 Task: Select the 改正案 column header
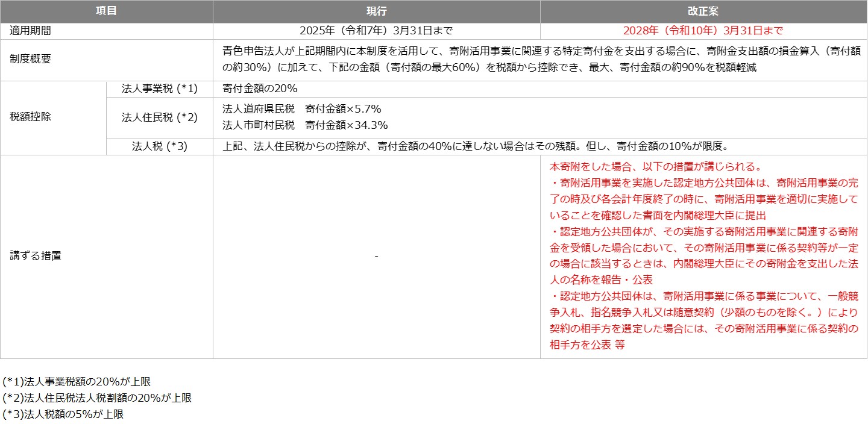703,9
